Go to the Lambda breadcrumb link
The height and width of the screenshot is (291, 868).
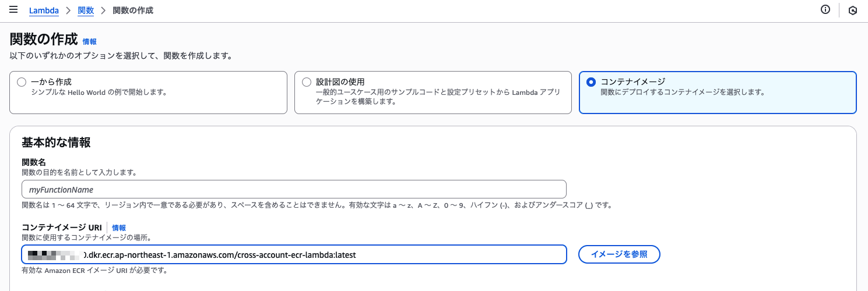tap(44, 10)
